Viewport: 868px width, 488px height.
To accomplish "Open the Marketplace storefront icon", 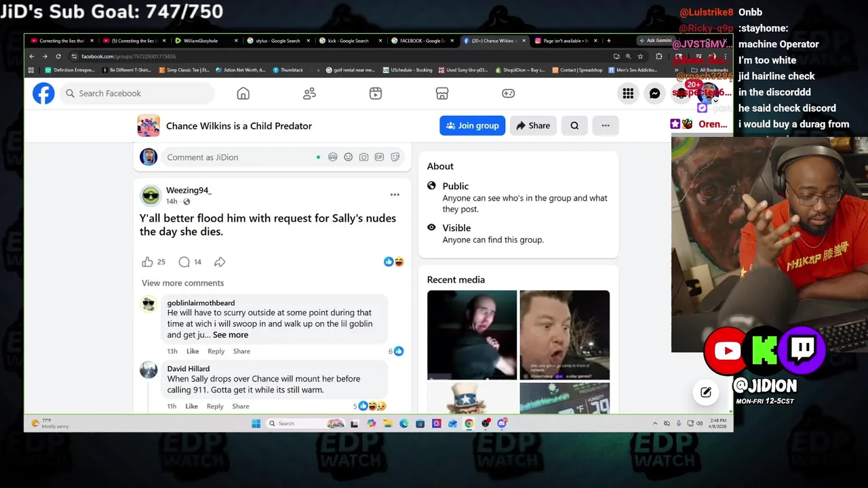I will click(x=442, y=94).
